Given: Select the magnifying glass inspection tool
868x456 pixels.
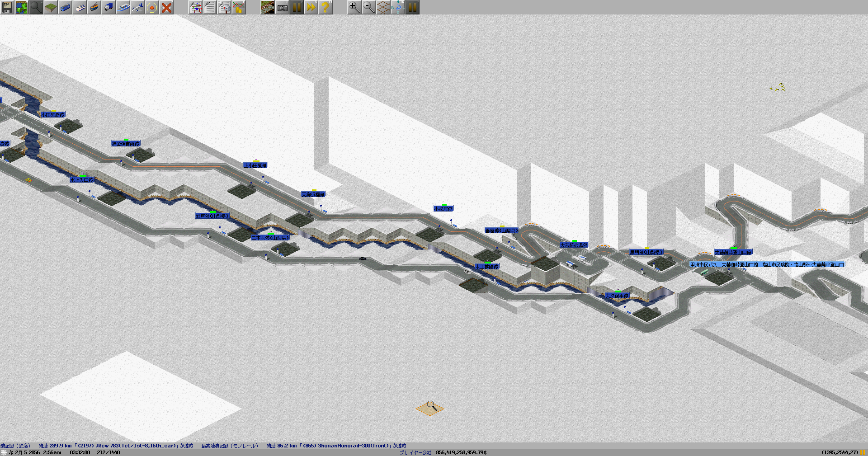Looking at the screenshot, I should 36,7.
